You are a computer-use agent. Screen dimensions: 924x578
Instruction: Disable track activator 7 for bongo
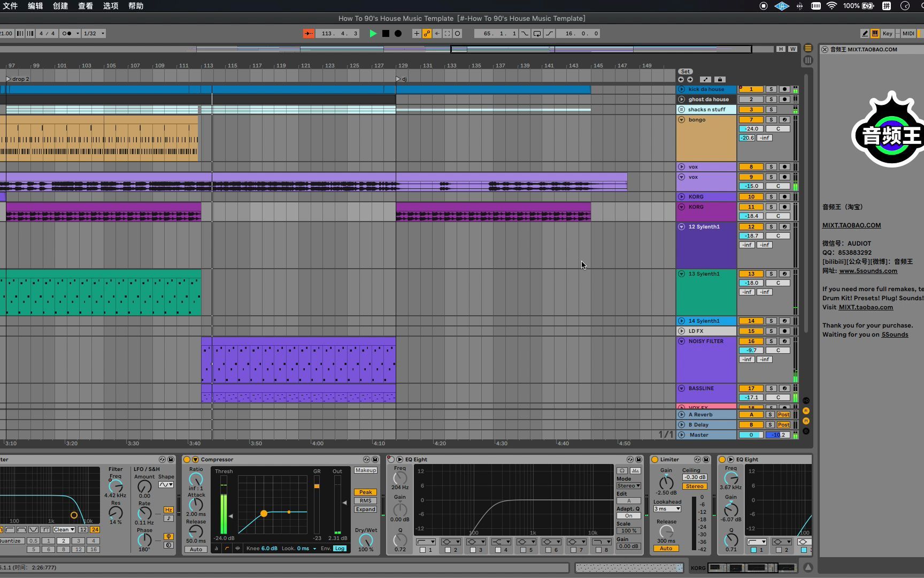coord(751,120)
